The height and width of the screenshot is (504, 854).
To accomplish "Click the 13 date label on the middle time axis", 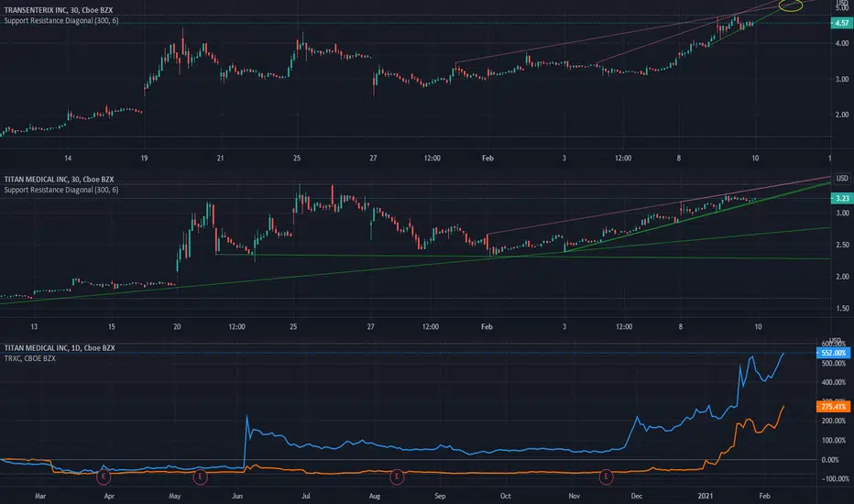I will tap(34, 327).
